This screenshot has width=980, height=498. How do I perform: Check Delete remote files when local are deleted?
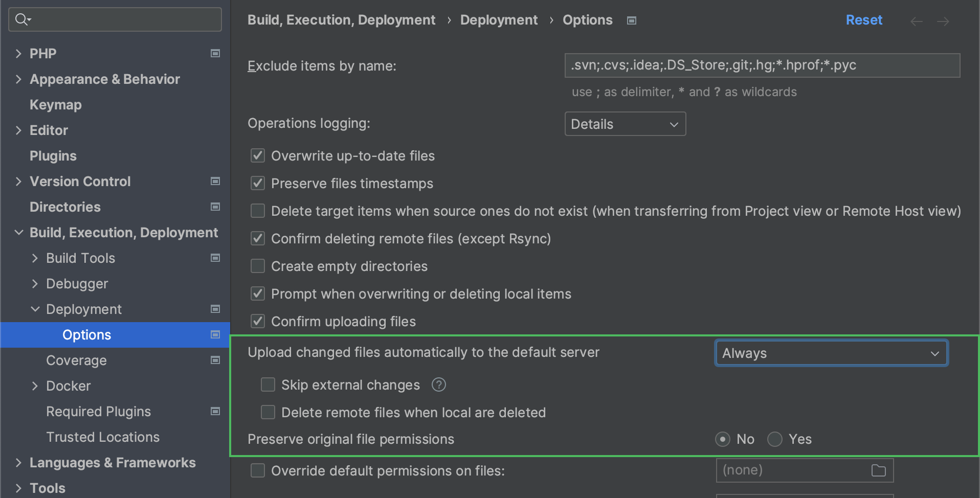pyautogui.click(x=268, y=413)
